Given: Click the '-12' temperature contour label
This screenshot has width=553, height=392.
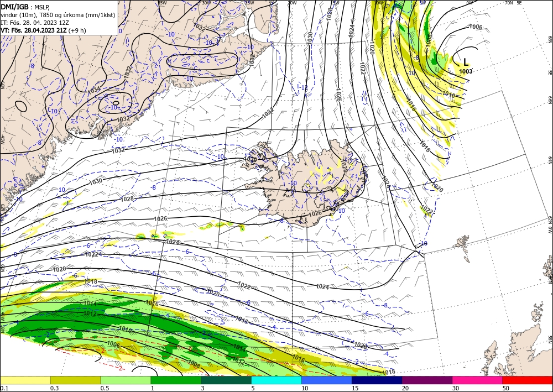Looking at the screenshot, I should click(x=304, y=87).
